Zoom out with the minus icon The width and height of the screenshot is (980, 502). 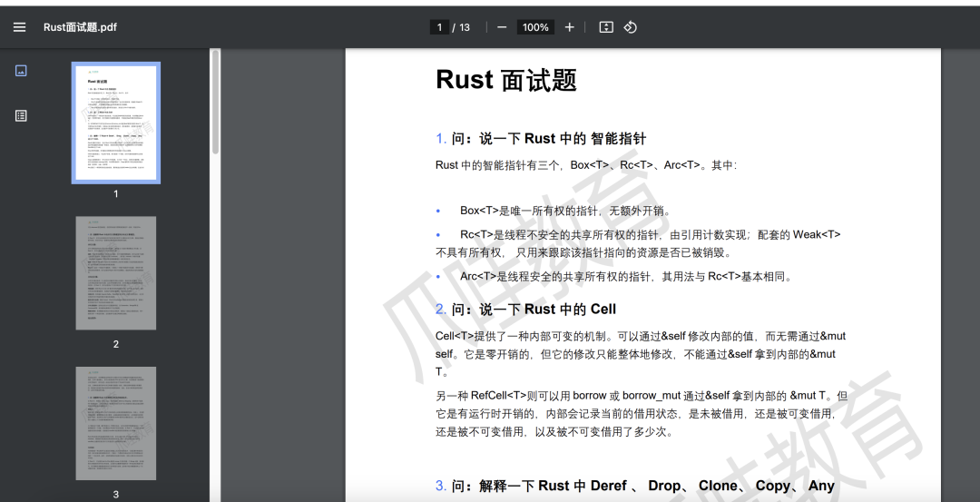501,27
